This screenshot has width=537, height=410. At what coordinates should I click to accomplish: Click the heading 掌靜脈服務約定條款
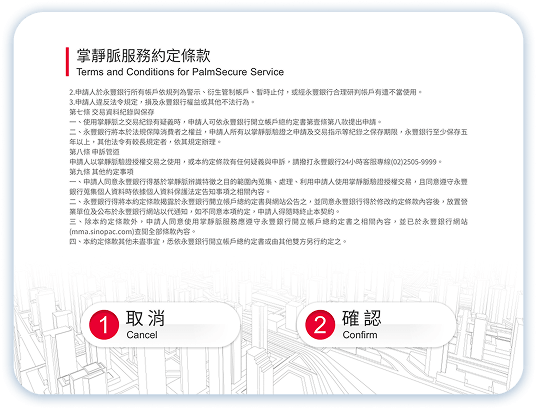pyautogui.click(x=143, y=56)
